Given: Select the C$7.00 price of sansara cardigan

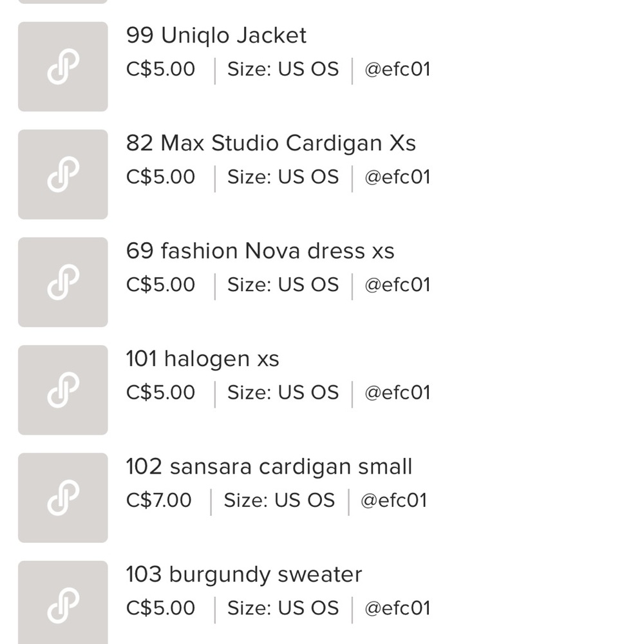Looking at the screenshot, I should (x=158, y=500).
